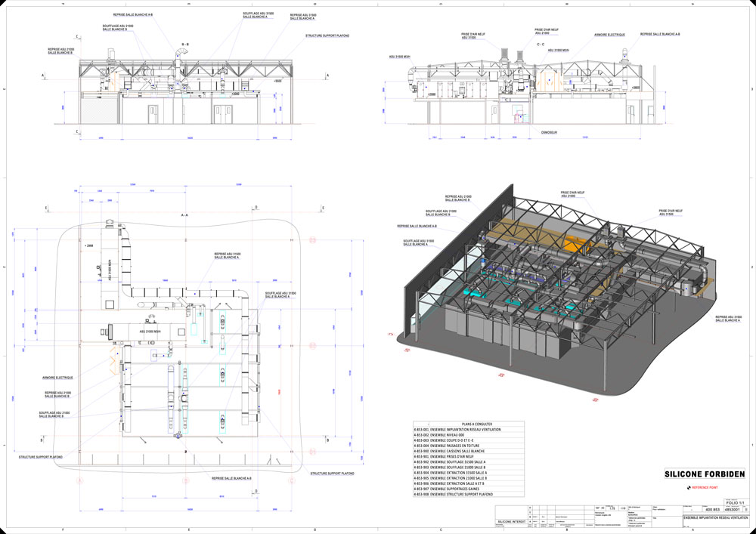Select "PRISE D'AIR NEUF ASU 31500" in section C-C
Image resolution: width=756 pixels, height=534 pixels.
[x=473, y=35]
